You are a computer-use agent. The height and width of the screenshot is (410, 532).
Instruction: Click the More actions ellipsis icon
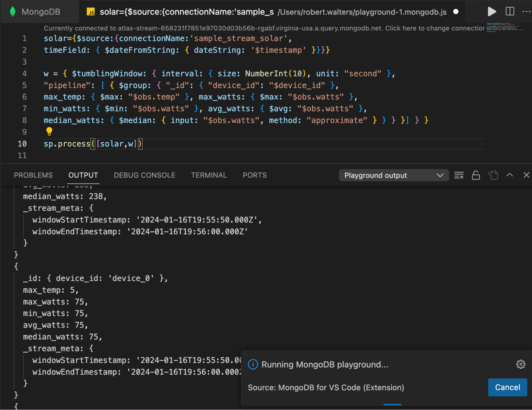(x=526, y=12)
